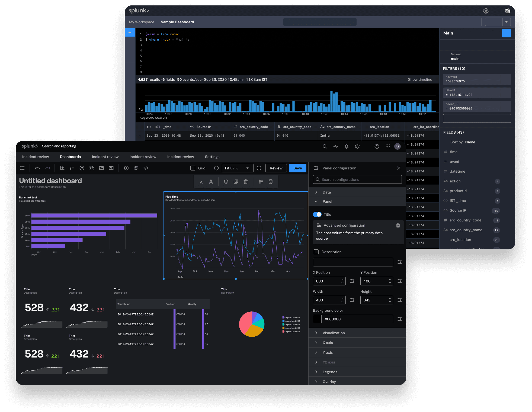Switch to the Dashboards tab
The height and width of the screenshot is (412, 532).
click(70, 157)
